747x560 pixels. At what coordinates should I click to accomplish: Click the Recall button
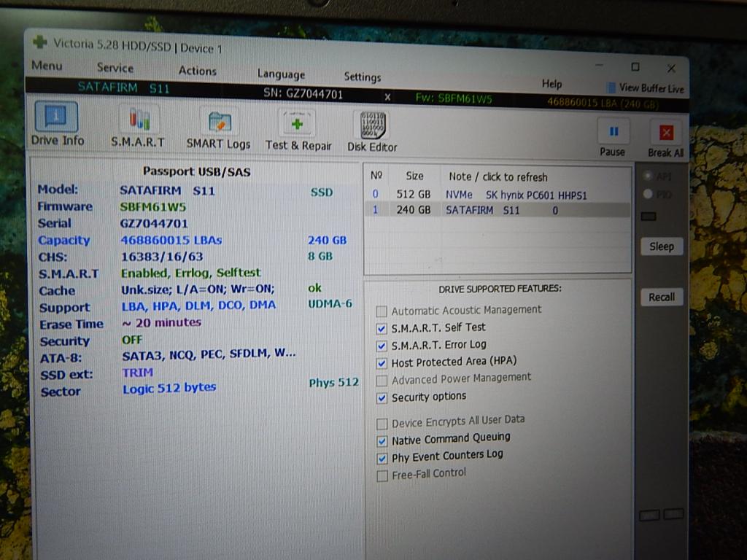click(x=662, y=297)
